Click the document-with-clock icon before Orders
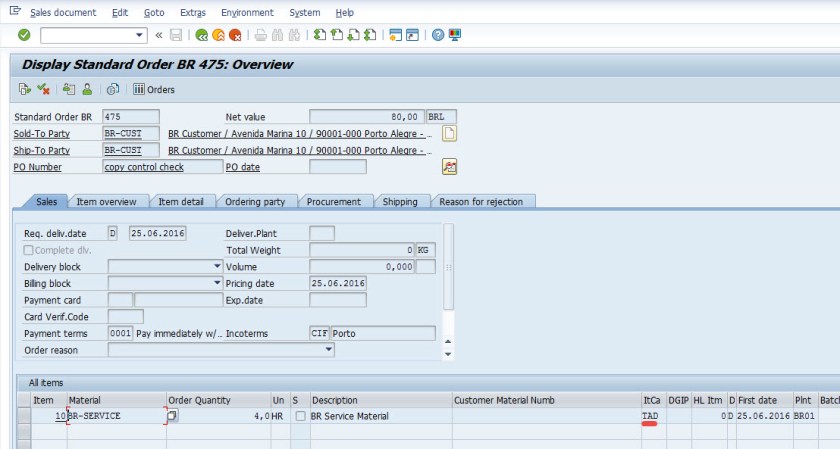 (x=112, y=89)
